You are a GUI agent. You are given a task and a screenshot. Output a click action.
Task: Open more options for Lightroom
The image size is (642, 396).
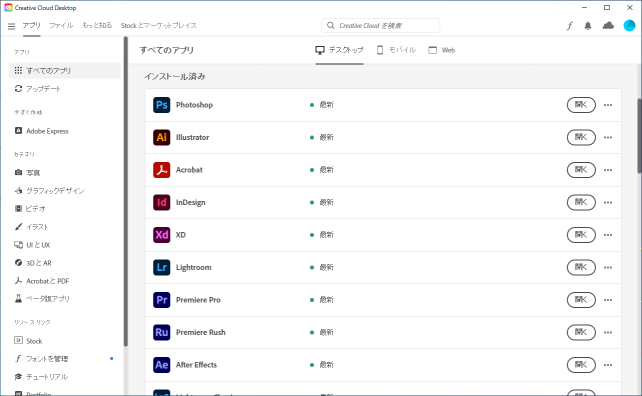[x=608, y=267]
